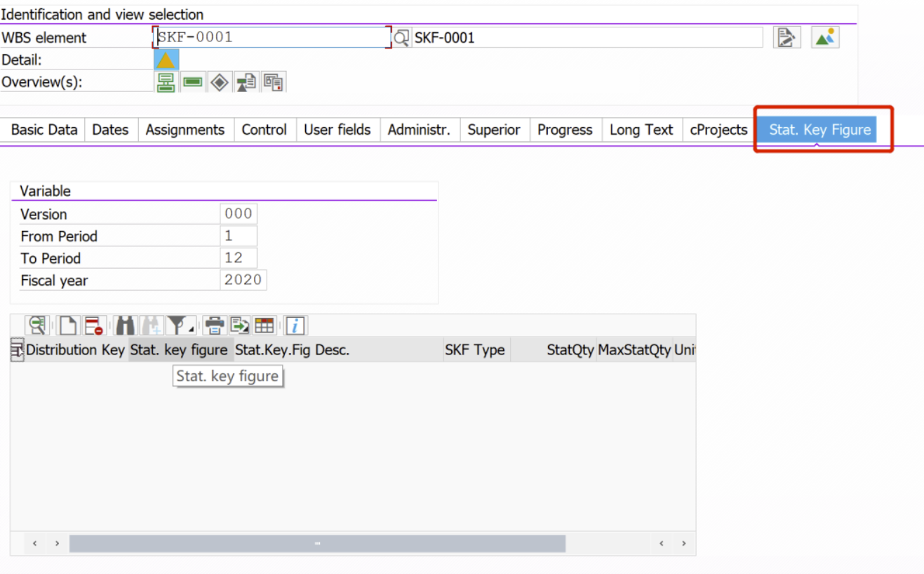Activate the activity overview green bar icon

click(x=193, y=81)
